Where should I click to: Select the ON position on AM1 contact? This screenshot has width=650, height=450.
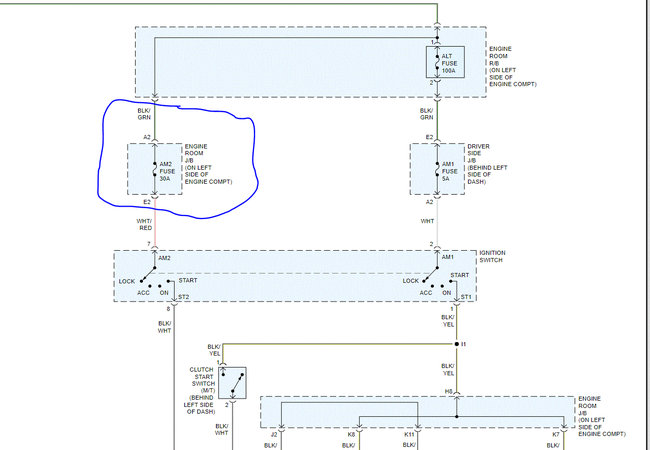click(446, 293)
